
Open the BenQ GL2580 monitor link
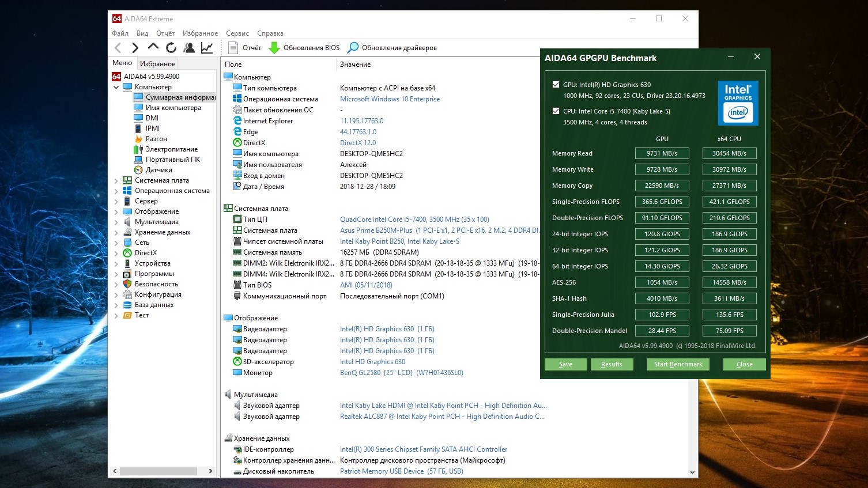pos(402,373)
